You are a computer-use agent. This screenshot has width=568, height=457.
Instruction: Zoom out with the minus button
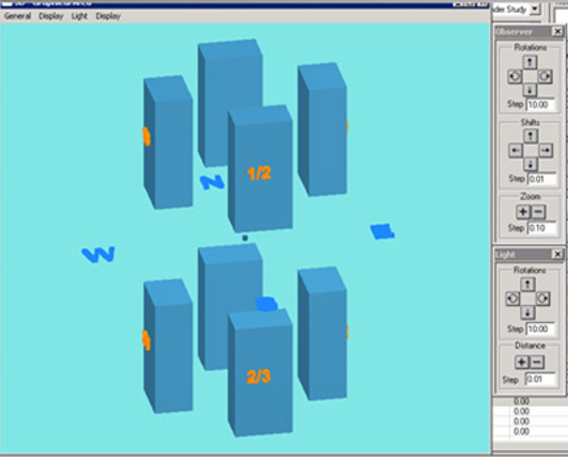point(538,212)
